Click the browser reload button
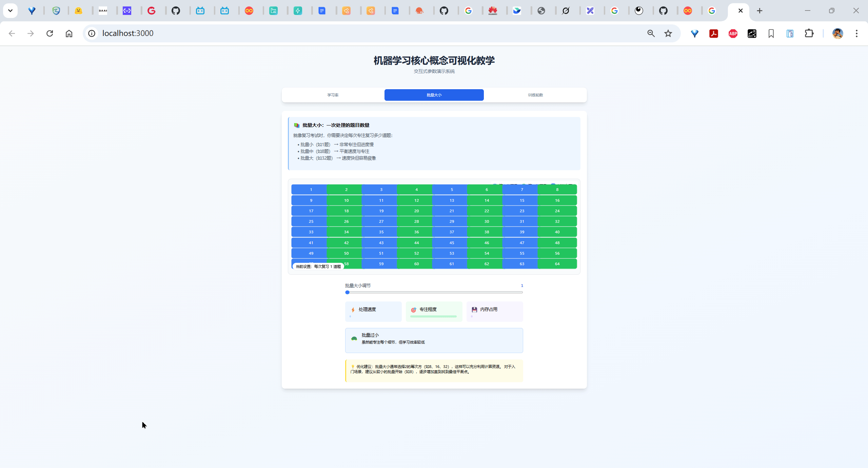This screenshot has width=868, height=468. [x=50, y=33]
